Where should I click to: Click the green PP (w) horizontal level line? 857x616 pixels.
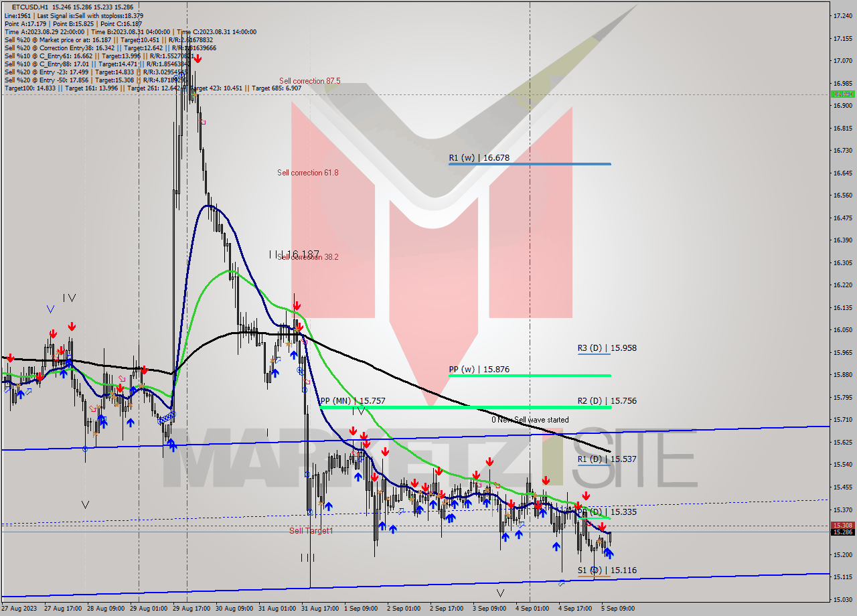pos(530,376)
